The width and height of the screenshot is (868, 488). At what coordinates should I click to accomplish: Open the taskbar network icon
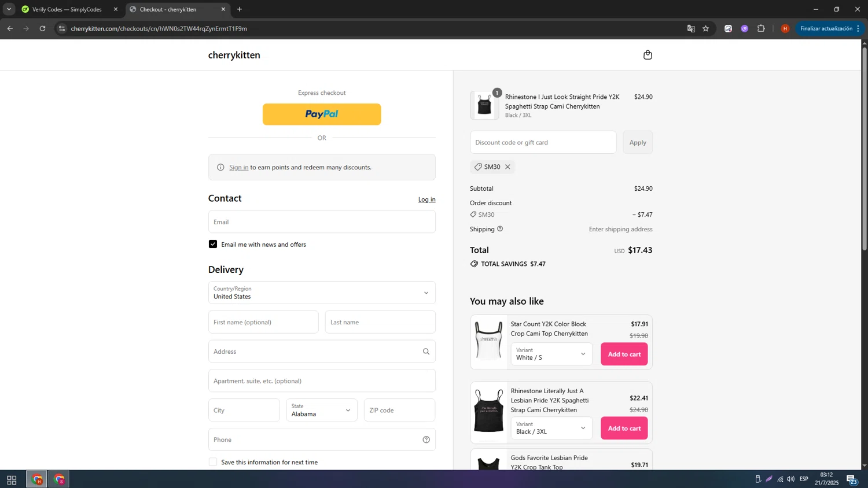click(780, 479)
